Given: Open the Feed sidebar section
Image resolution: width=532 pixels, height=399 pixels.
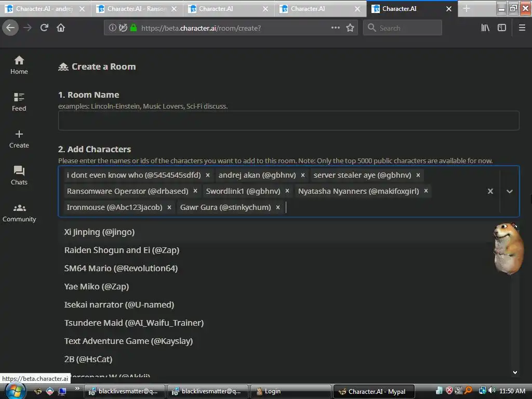Looking at the screenshot, I should point(19,102).
